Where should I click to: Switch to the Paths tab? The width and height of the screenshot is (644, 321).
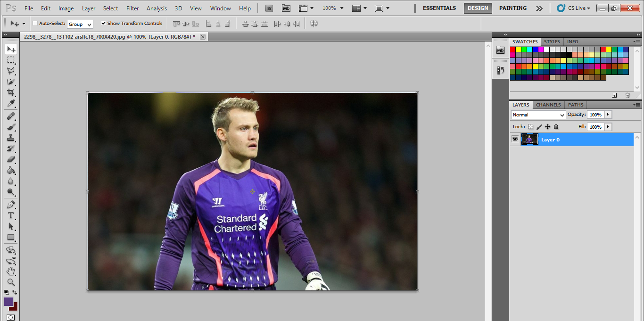coord(576,105)
